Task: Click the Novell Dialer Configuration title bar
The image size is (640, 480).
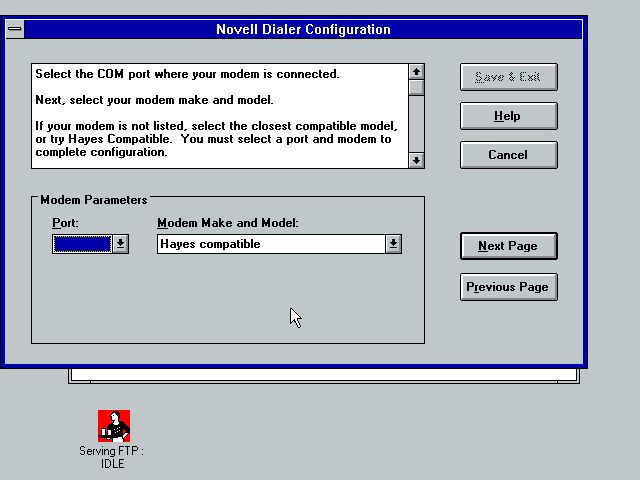Action: tap(303, 29)
